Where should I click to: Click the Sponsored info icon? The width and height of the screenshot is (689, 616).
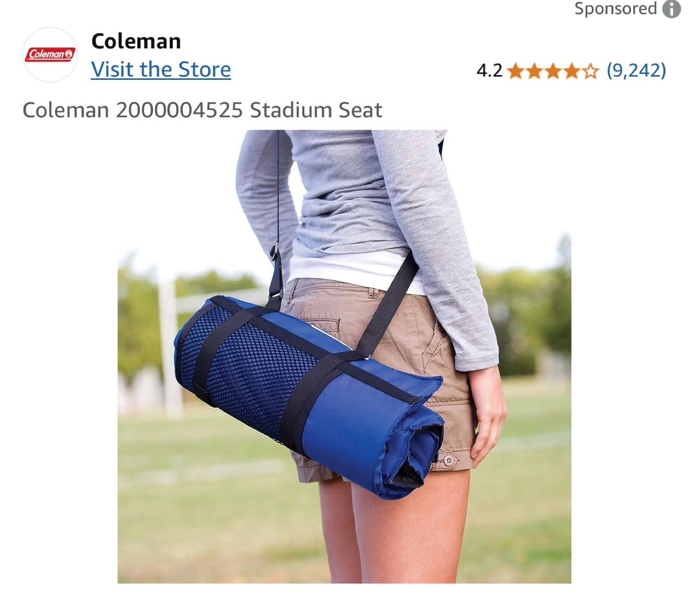pyautogui.click(x=671, y=9)
